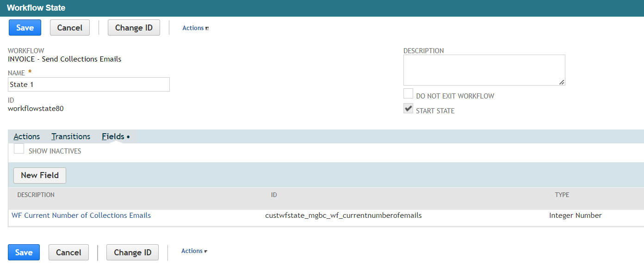Screen dimensions: 644x265
Task: Edit the Name field containing State 1
Action: coord(89,85)
